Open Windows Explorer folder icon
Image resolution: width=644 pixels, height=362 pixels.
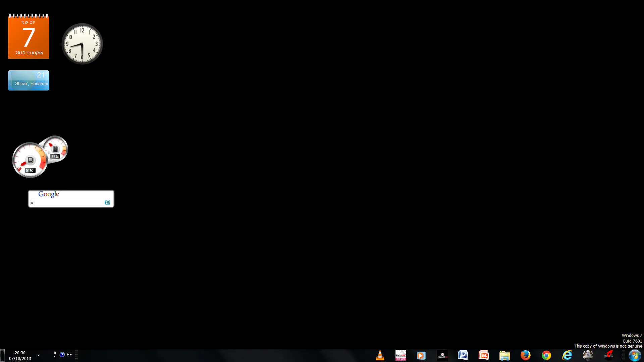tap(504, 355)
